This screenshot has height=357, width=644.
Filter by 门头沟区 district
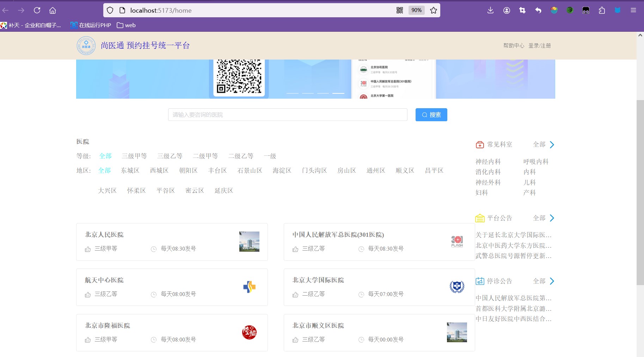coord(314,171)
